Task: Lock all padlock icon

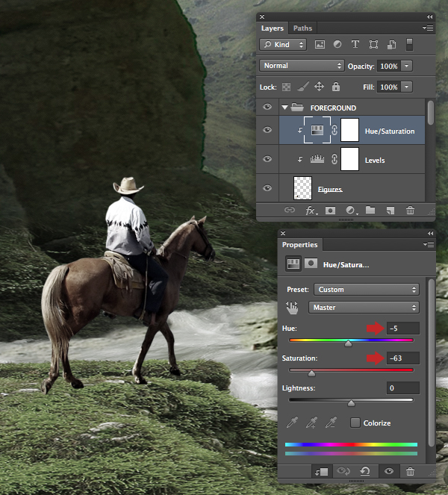Action: pos(336,86)
